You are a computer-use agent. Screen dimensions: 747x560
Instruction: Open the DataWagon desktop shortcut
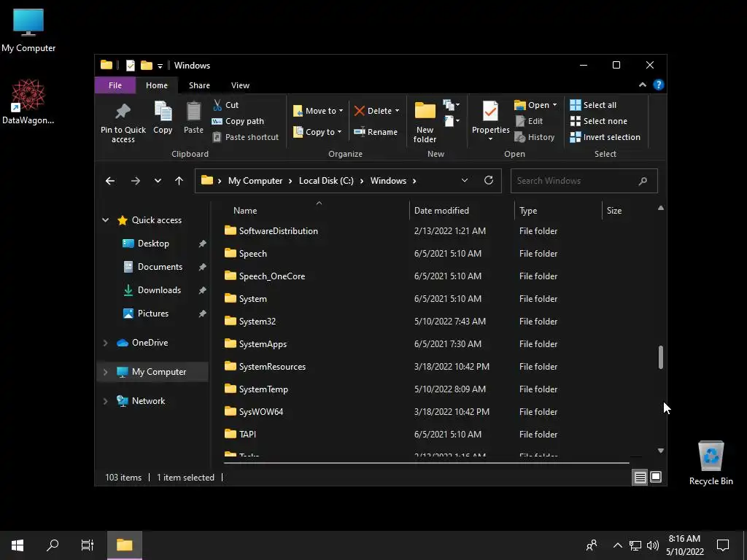(x=28, y=102)
